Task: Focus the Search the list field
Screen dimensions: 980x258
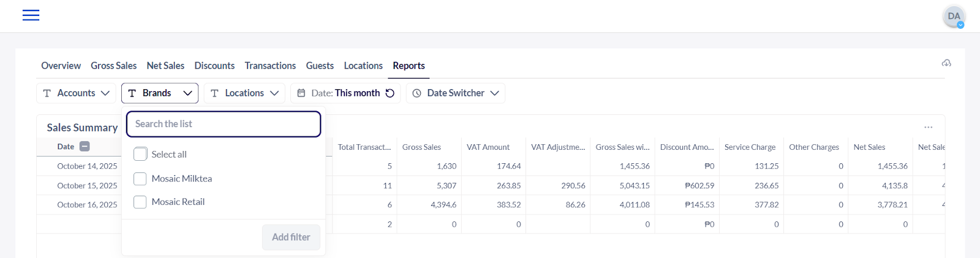Action: [x=224, y=124]
